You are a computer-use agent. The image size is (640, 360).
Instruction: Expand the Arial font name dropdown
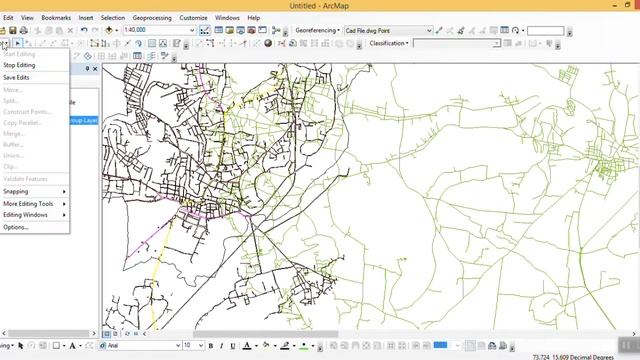[178, 346]
